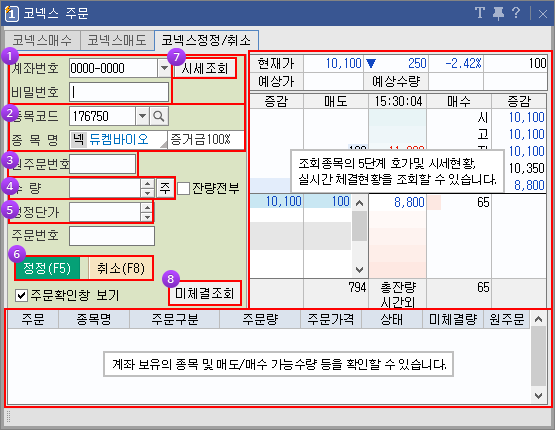Click the 넥 market badge next to 듀켐바이오
Screen dimensions: 555x430
click(x=78, y=139)
